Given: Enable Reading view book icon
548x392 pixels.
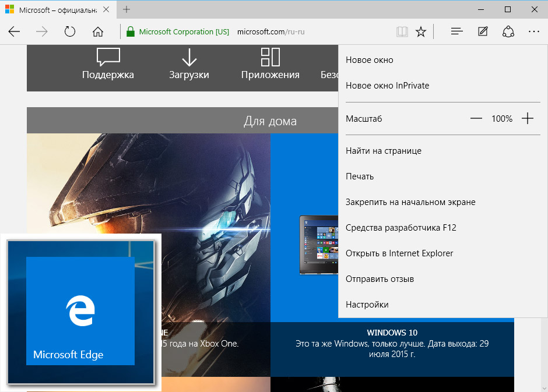Looking at the screenshot, I should click(x=402, y=32).
